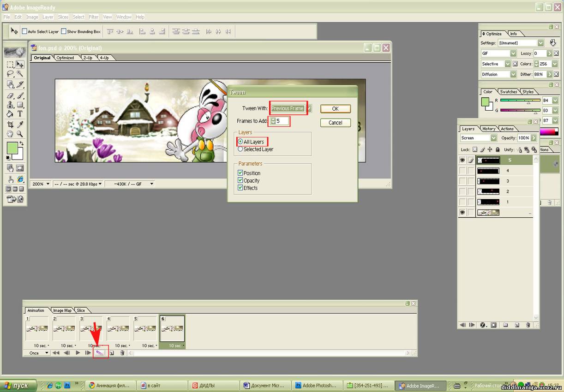564x392 pixels.
Task: Uncheck the Opacity parameter checkbox
Action: (240, 180)
